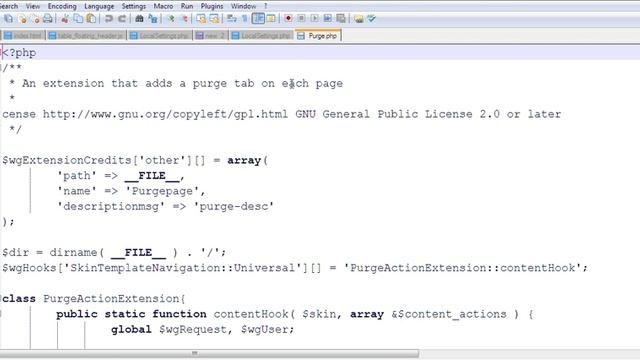This screenshot has width=640, height=360.
Task: Open the Macro menu
Action: pyautogui.click(x=163, y=7)
